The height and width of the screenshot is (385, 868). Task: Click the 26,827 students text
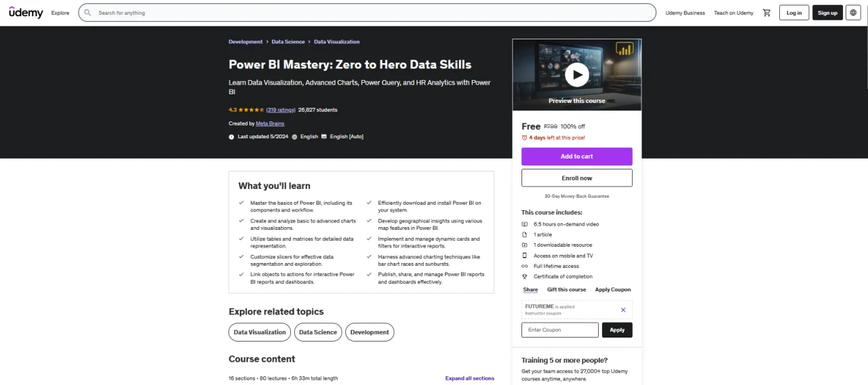click(318, 110)
